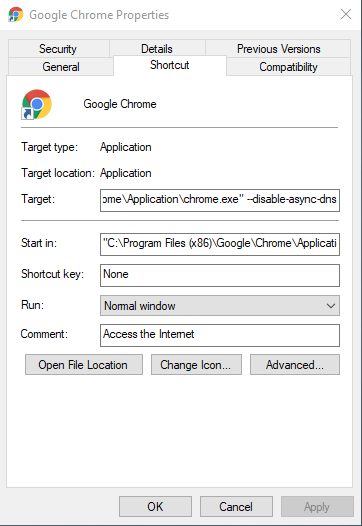Open the Run dropdown showing Normal window

(220, 306)
